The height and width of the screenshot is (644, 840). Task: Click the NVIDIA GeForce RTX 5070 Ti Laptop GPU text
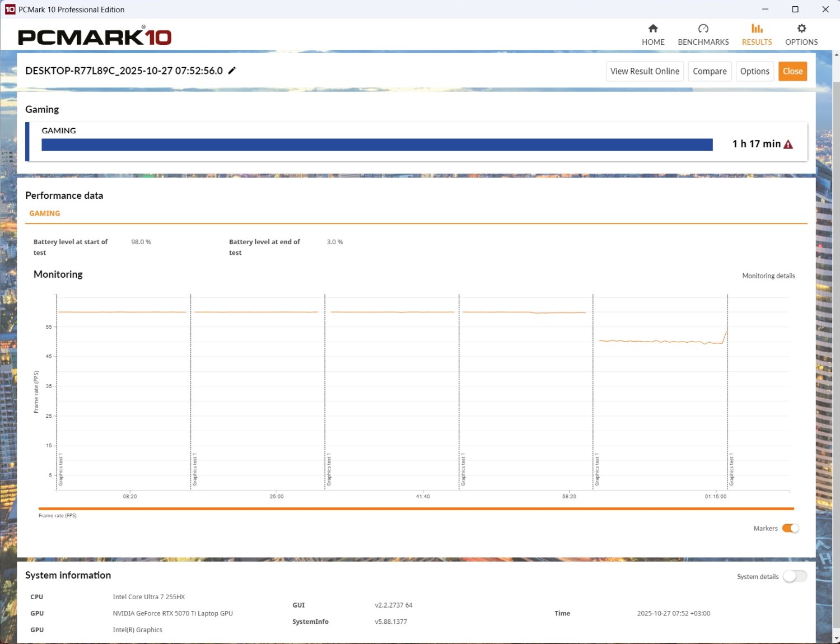[x=172, y=613]
